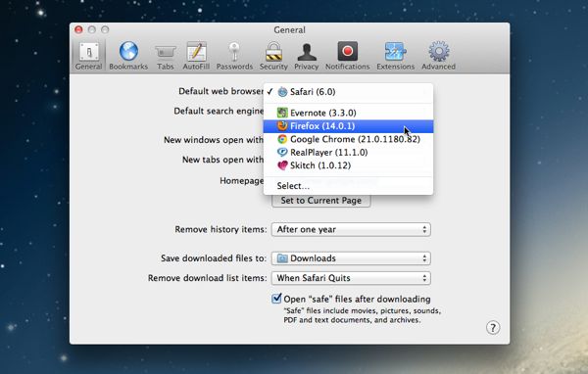Open the Security padlock pane
The image size is (588, 374).
pos(273,56)
